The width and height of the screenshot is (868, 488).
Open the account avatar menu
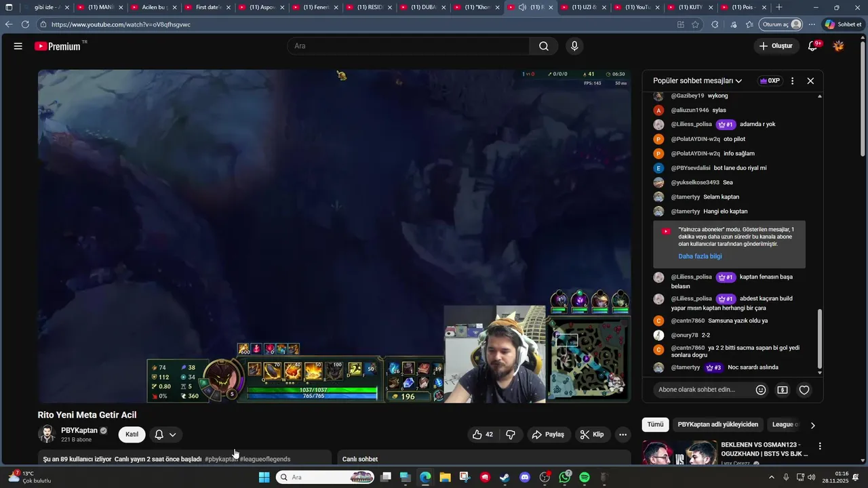coord(839,46)
